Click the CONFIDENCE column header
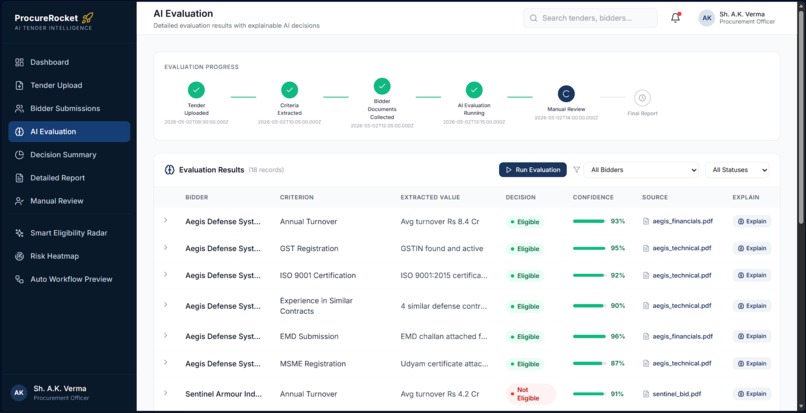Screen dimensions: 806x413 click(x=593, y=197)
